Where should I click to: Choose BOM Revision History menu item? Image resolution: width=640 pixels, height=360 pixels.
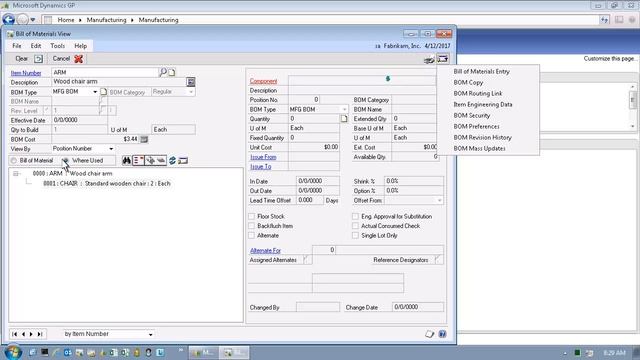tap(482, 138)
